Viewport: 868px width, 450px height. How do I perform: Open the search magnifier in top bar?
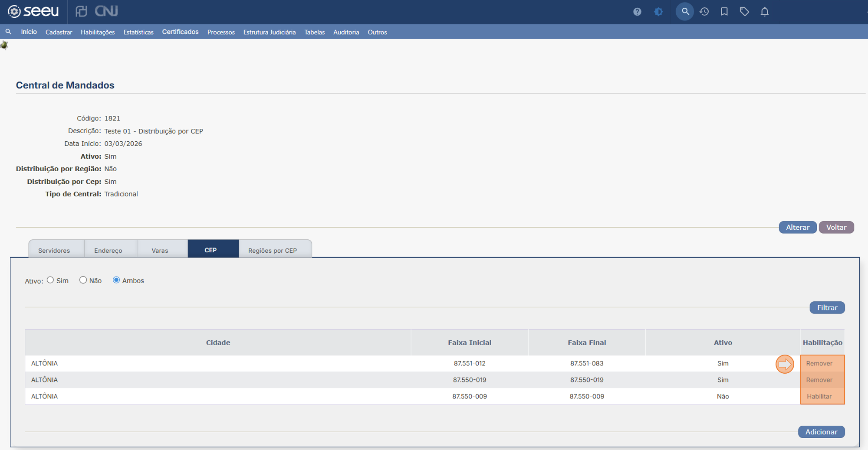pyautogui.click(x=685, y=12)
